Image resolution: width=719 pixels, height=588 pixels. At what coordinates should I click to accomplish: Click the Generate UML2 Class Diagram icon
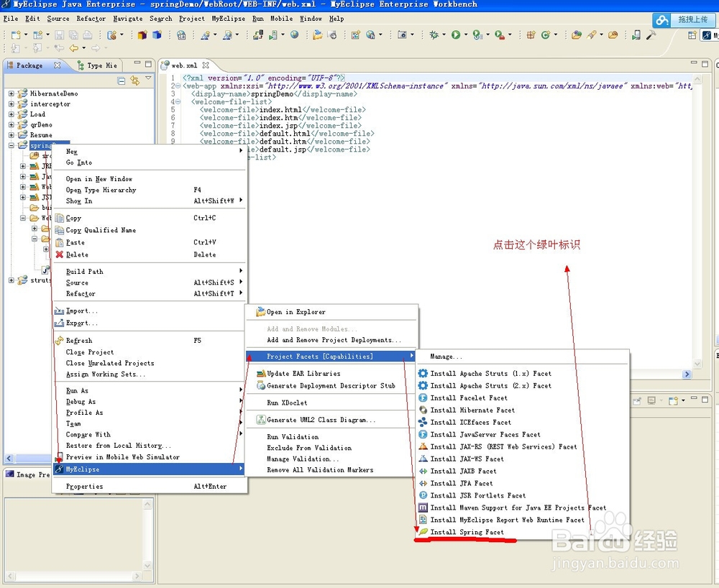(x=260, y=419)
